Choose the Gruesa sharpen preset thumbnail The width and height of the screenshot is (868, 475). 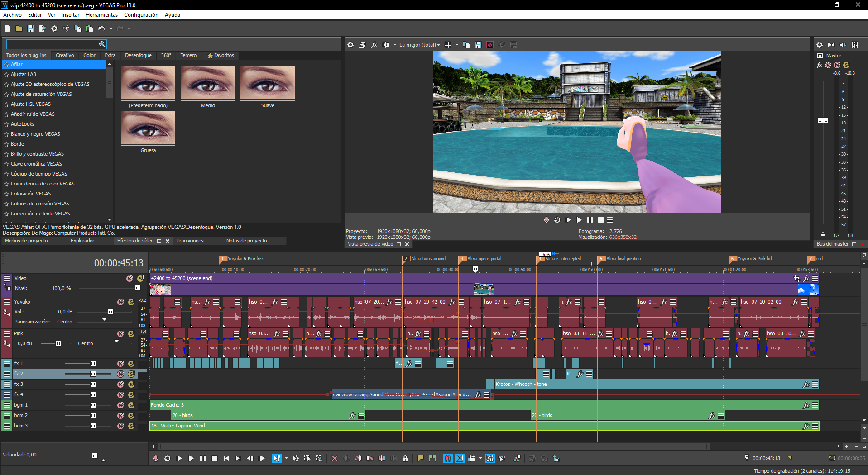(148, 128)
